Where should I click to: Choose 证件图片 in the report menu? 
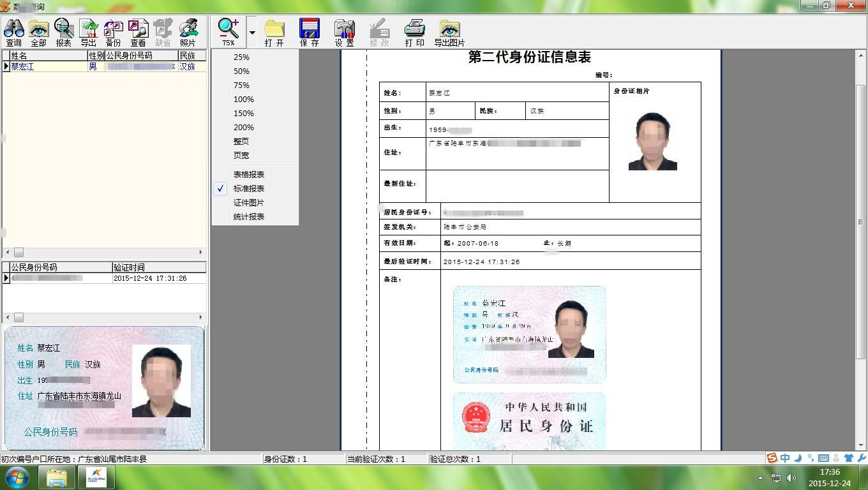tap(248, 203)
